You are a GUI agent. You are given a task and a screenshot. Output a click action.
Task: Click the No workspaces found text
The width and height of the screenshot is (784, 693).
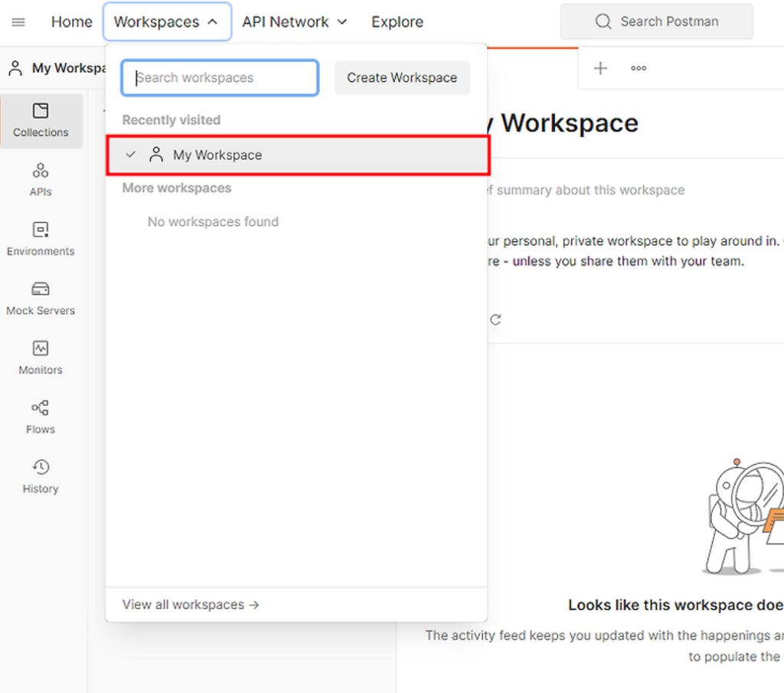pyautogui.click(x=213, y=221)
